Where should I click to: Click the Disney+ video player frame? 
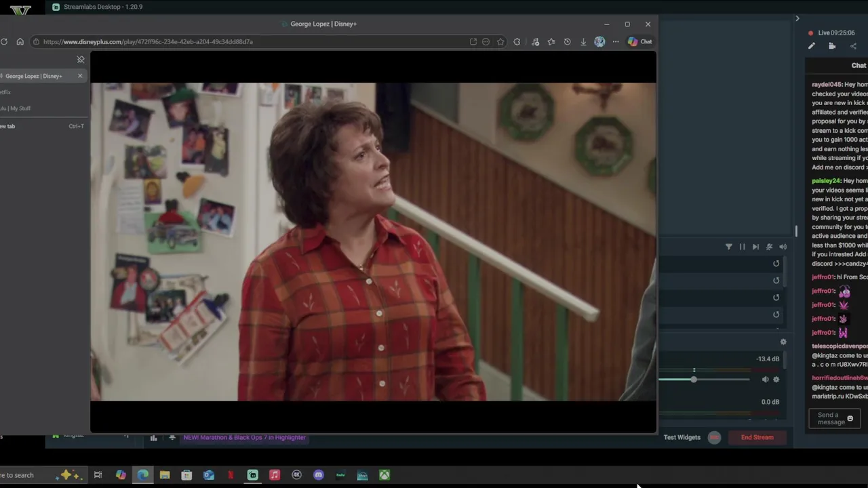(x=373, y=242)
